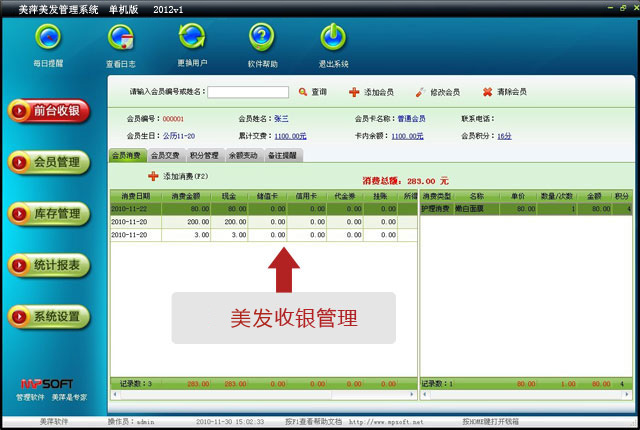The height and width of the screenshot is (430, 640).
Task: Click the 卡内余额 1100.00元 link
Action: [407, 136]
